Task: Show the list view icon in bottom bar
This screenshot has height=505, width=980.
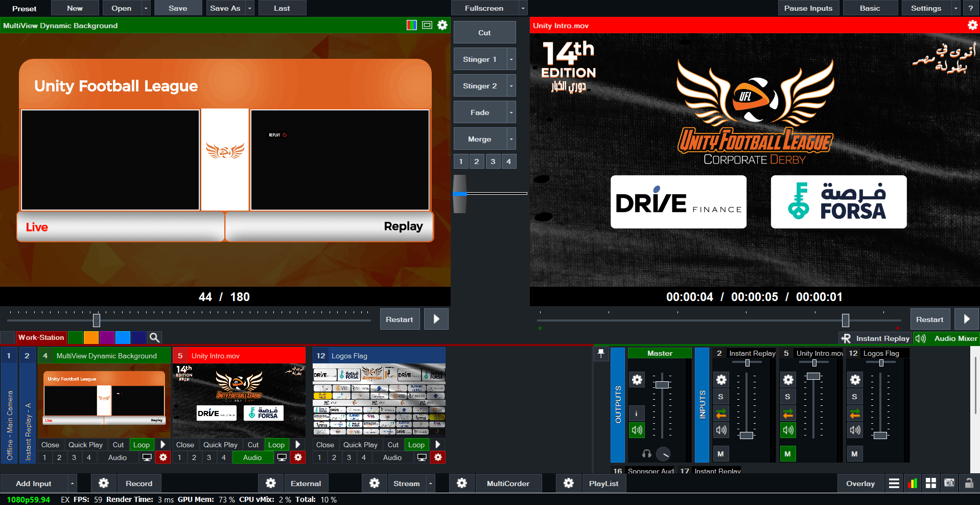Action: tap(894, 483)
